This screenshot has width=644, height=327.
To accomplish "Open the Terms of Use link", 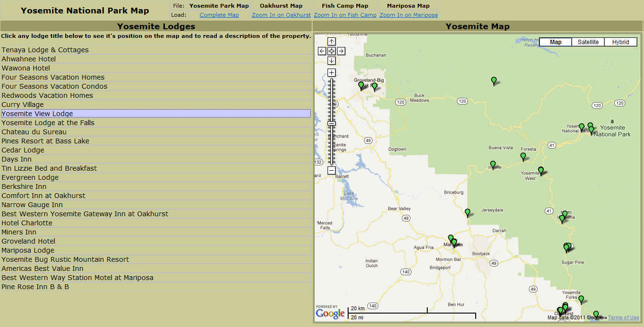I will click(x=623, y=317).
